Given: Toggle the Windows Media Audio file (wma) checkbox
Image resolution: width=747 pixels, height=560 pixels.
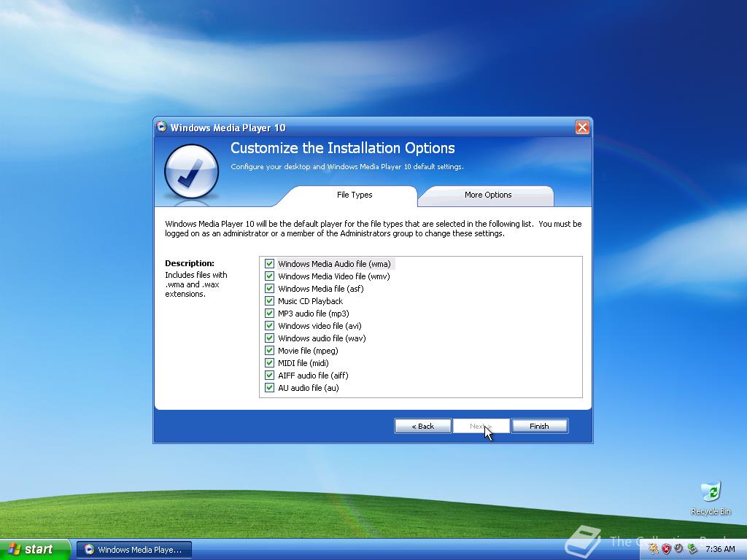Looking at the screenshot, I should (270, 264).
